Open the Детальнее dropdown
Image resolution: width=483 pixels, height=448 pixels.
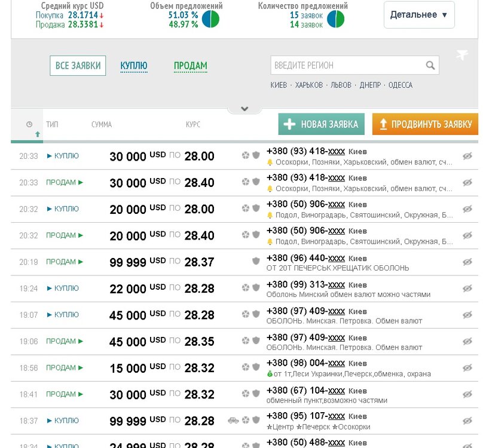click(418, 15)
